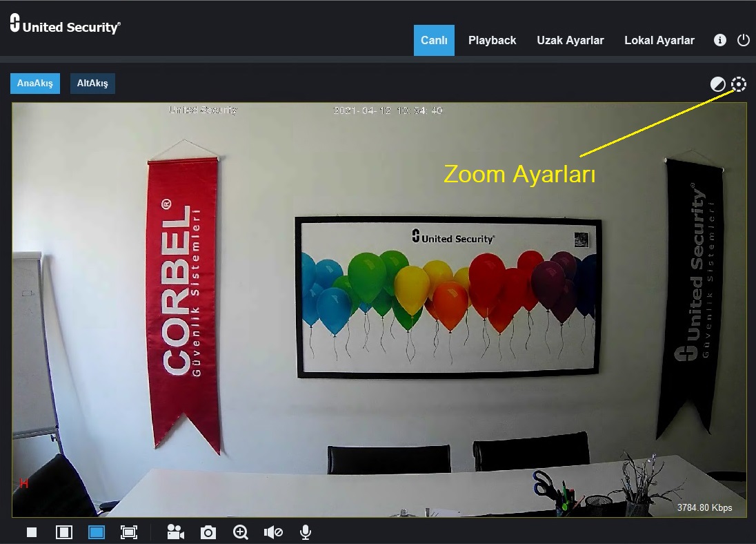Select the fit-to-window view mode
This screenshot has height=544, width=756.
point(97,532)
